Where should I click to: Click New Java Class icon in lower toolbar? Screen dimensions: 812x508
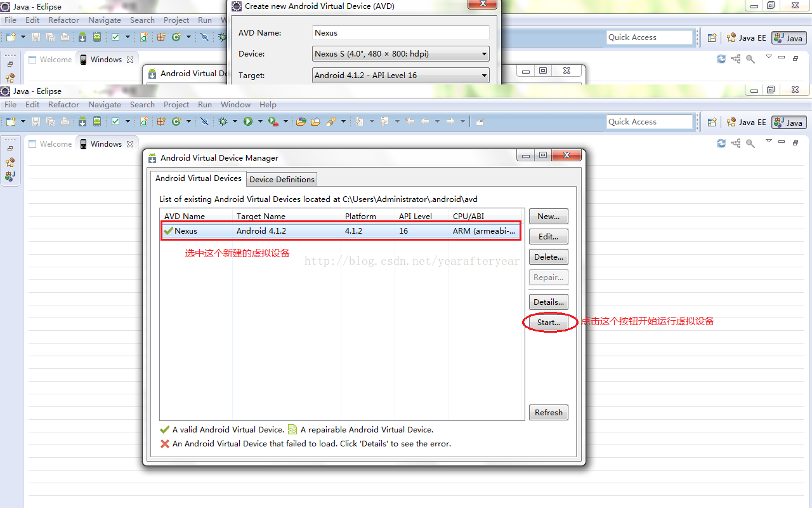tap(176, 121)
